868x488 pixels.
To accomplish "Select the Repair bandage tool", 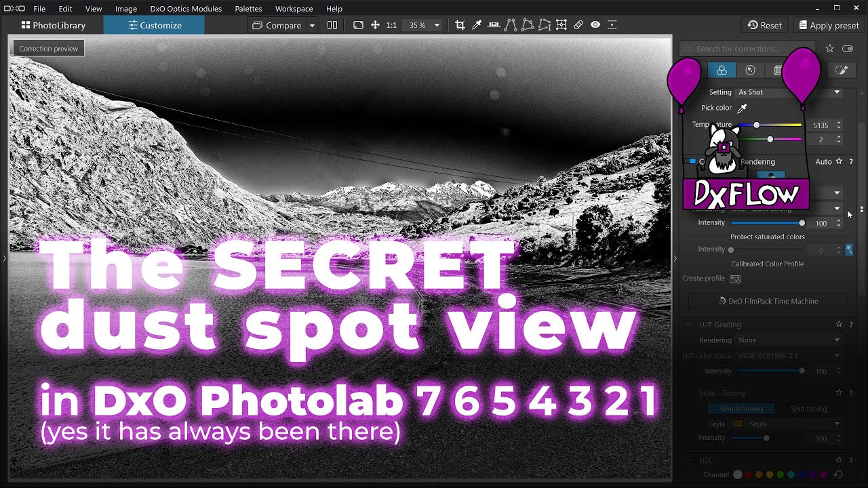I will [578, 25].
